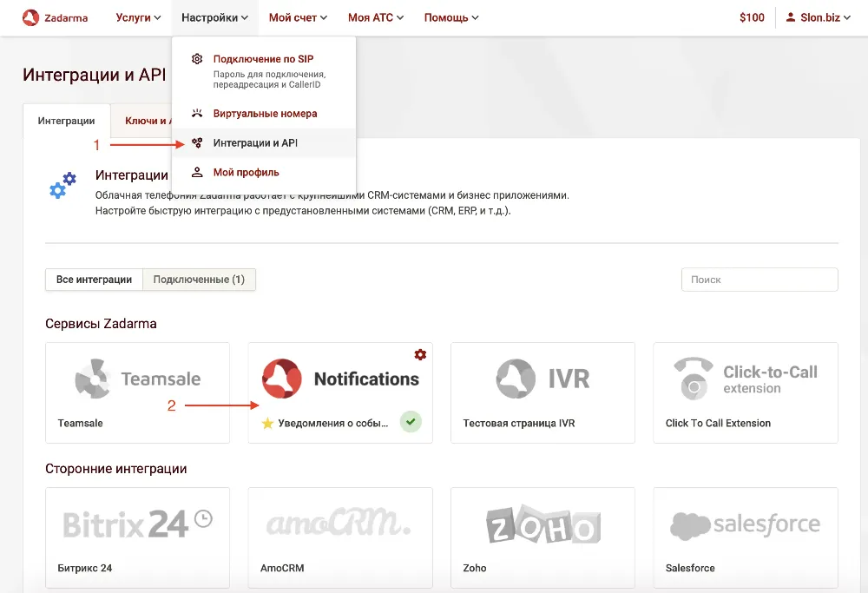Click the Сторонние интеграции heading

coord(115,469)
